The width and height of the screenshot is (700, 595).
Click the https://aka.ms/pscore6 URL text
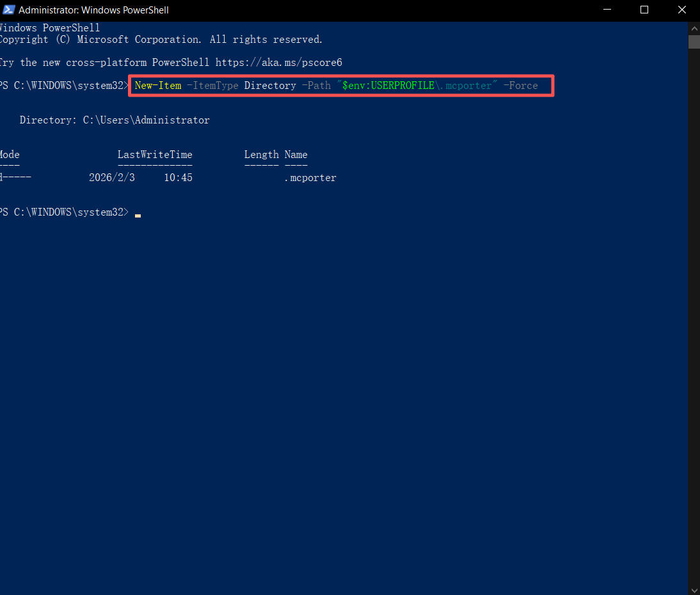(x=278, y=63)
